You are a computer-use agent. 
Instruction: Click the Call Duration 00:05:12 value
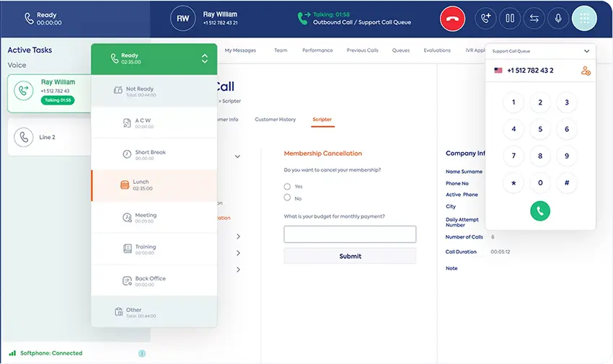tap(500, 252)
